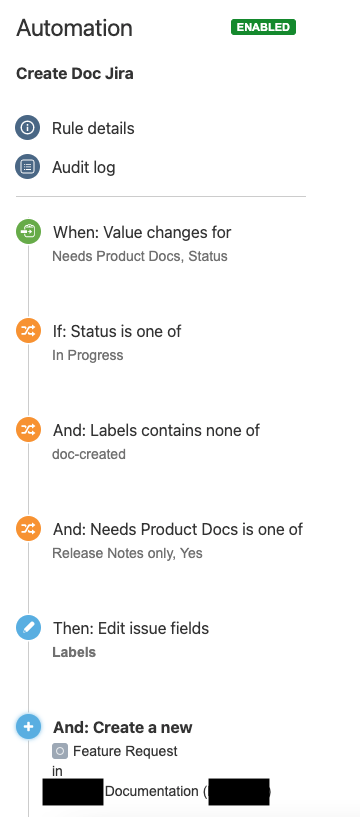Image resolution: width=360 pixels, height=817 pixels.
Task: Open 'And: Needs Product Docs is one of'
Action: [x=178, y=529]
